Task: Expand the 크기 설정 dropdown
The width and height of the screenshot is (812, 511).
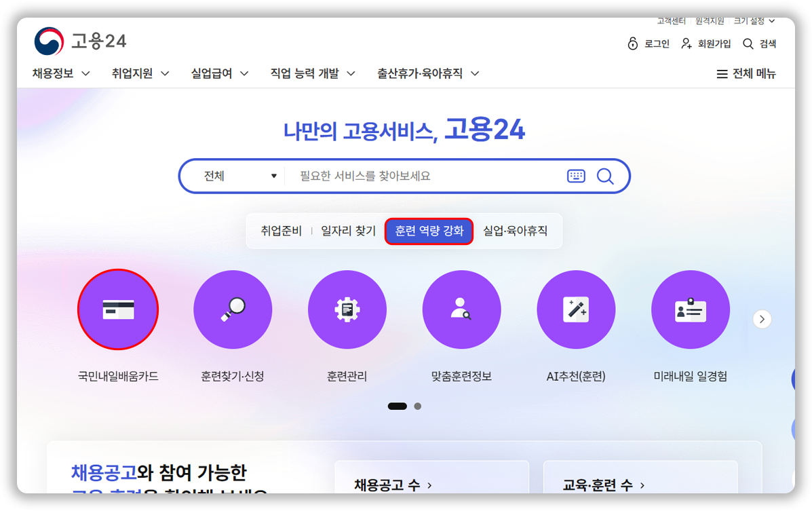Action: tap(754, 21)
